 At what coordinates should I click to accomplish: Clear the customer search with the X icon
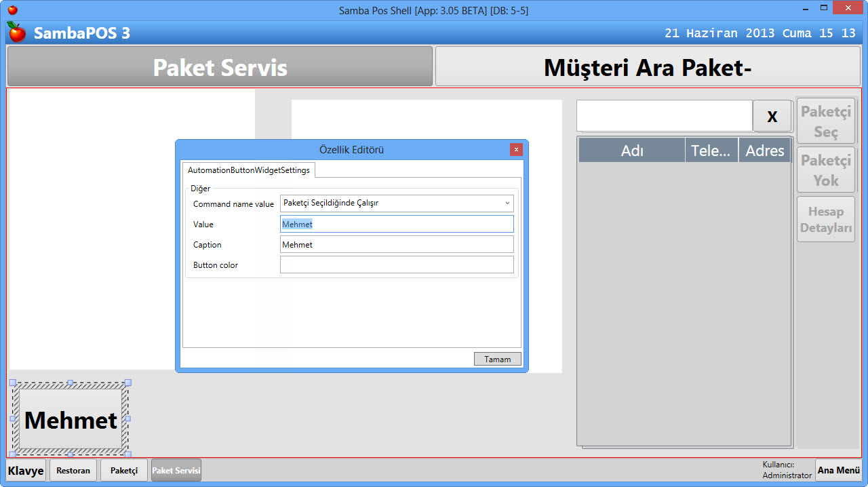(772, 115)
